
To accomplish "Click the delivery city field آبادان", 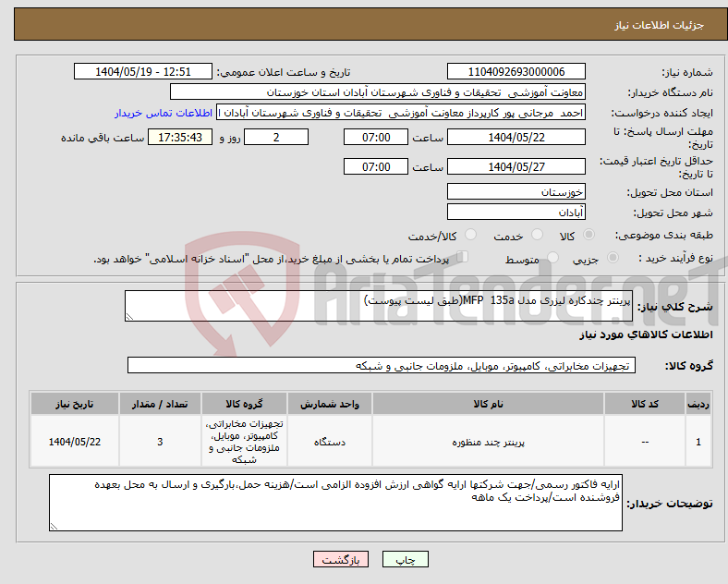I will [x=516, y=213].
